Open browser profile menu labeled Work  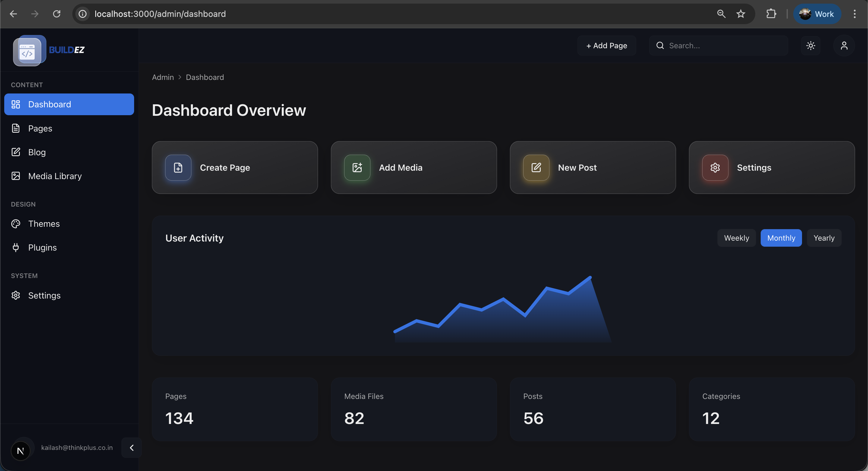tap(817, 14)
